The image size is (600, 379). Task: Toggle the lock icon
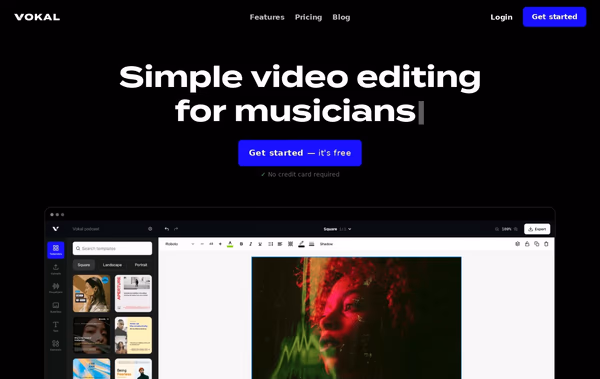pyautogui.click(x=527, y=244)
